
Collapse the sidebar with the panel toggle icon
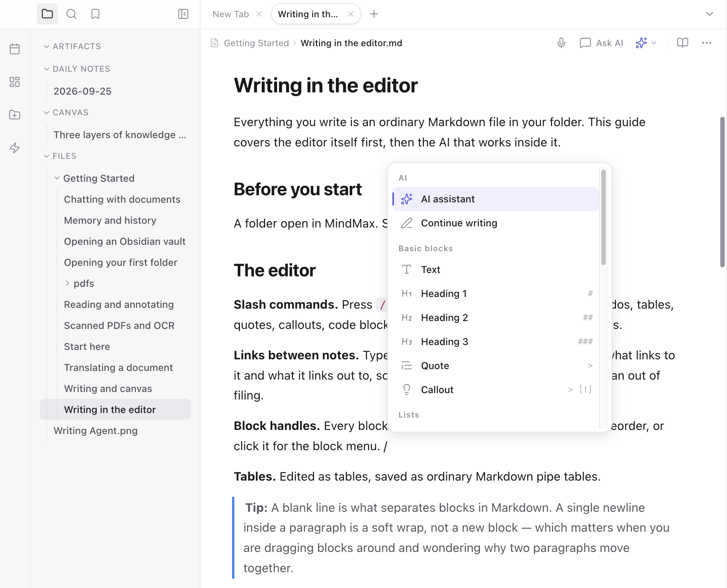(183, 14)
